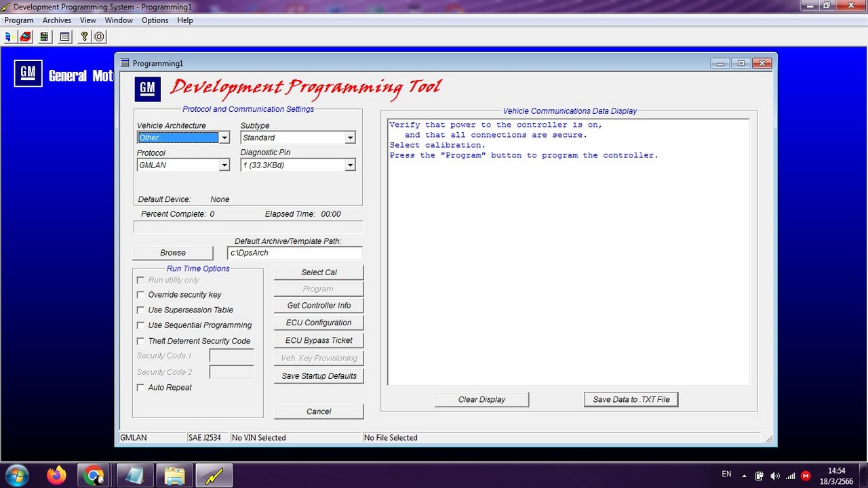Click the Clear Display button
The height and width of the screenshot is (488, 868).
tap(481, 399)
